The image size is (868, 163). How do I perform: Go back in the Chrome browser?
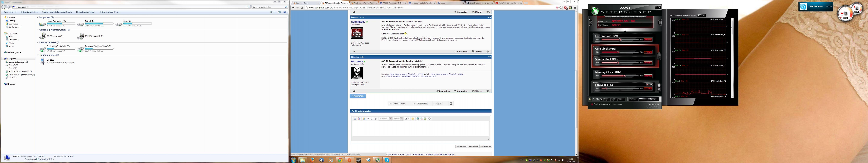293,8
